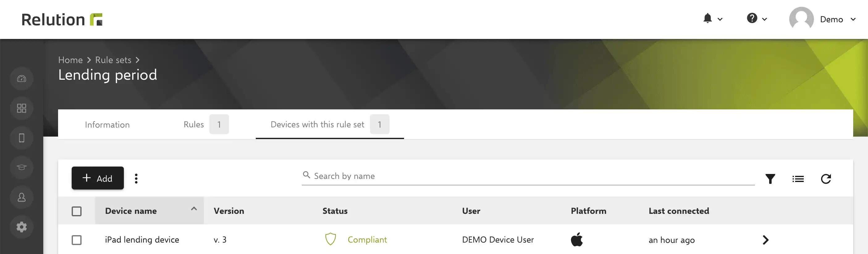Click the 'v. 3' version cell
Screen dimensions: 868x254
220,239
